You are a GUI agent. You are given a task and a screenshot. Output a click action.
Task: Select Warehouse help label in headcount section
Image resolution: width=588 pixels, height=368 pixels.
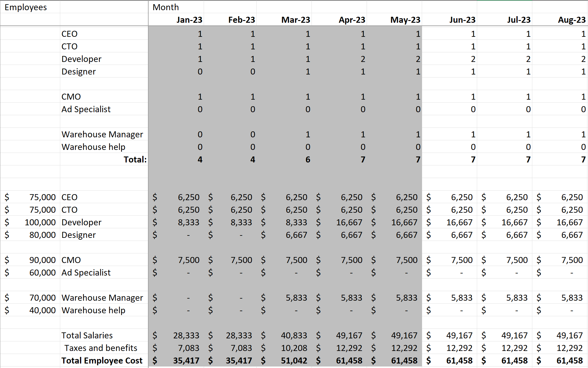(x=104, y=147)
